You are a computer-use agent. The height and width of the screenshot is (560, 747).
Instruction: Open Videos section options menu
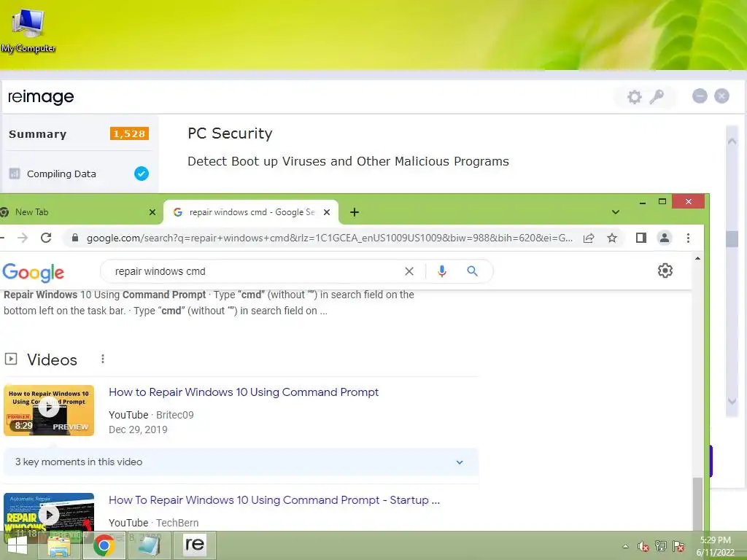(103, 359)
